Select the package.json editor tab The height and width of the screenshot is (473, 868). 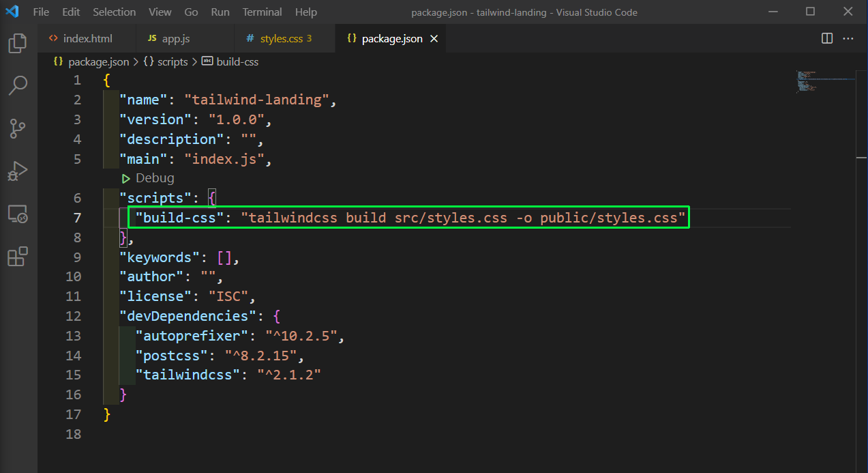391,39
